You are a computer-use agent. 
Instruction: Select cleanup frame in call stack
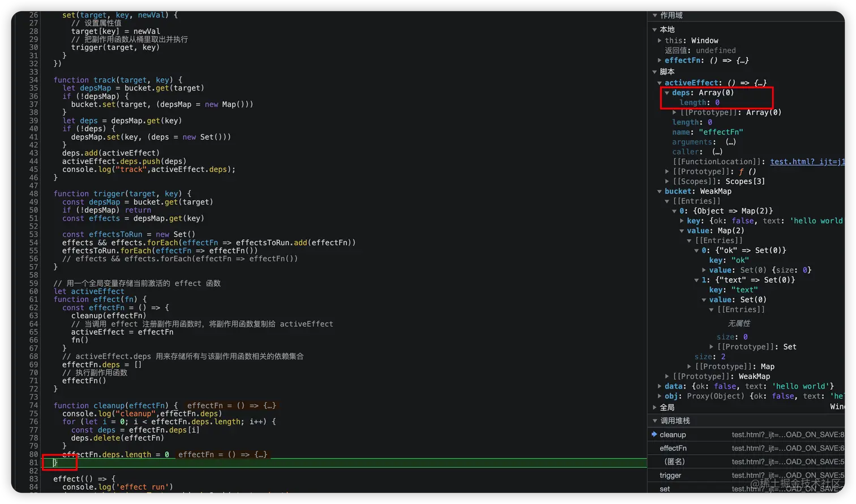click(x=673, y=434)
